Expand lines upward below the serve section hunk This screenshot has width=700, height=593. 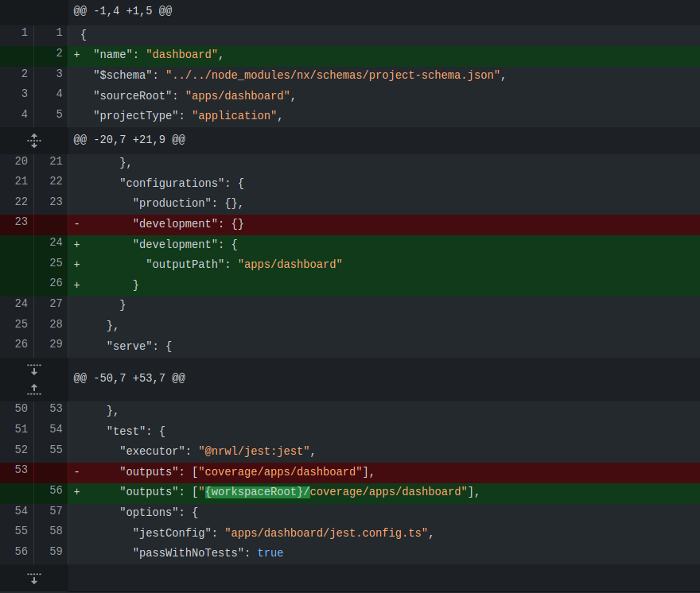(x=33, y=390)
